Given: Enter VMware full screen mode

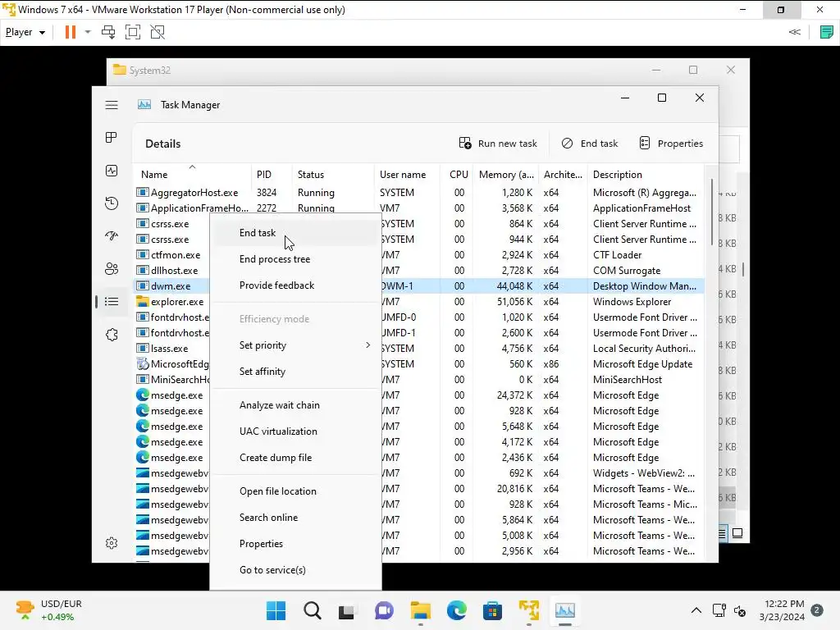Looking at the screenshot, I should [133, 32].
